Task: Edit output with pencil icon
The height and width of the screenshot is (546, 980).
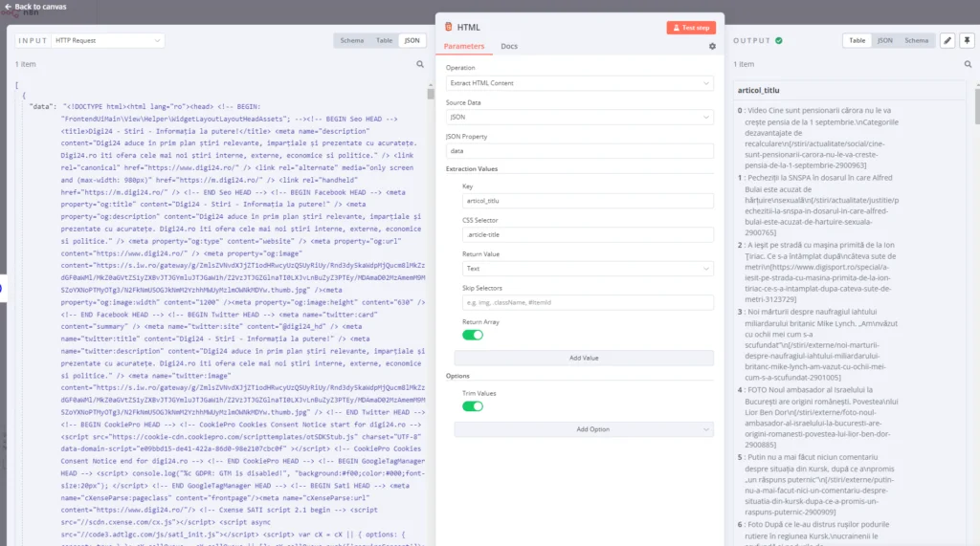Action: (947, 40)
